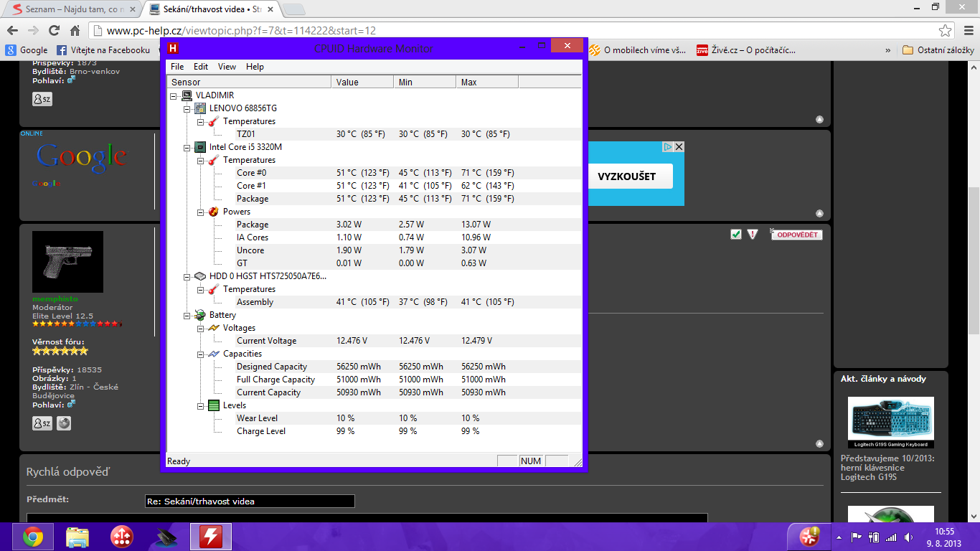Reload the pc-help.cz page
The width and height of the screenshot is (980, 551).
pos(54,31)
